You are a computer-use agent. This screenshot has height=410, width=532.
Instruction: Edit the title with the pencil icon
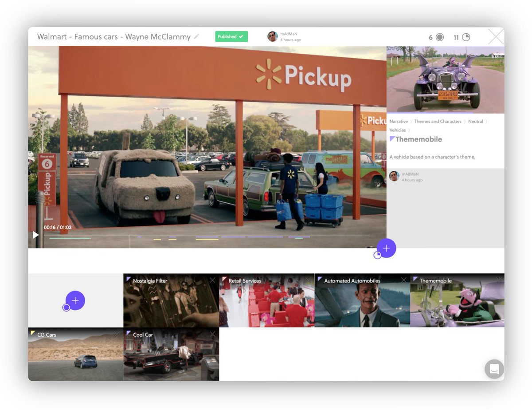(196, 37)
